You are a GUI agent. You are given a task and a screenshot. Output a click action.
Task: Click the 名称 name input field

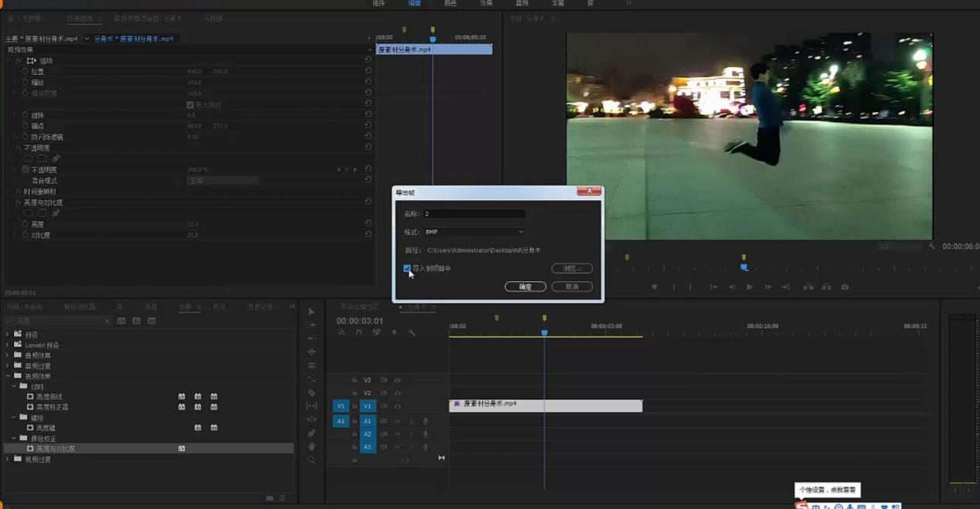473,214
